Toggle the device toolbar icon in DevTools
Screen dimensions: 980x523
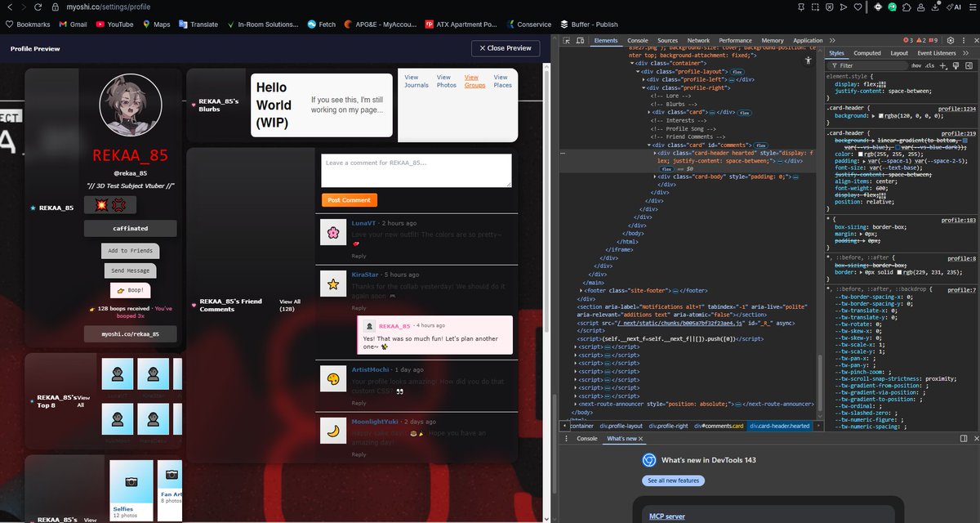pos(579,40)
